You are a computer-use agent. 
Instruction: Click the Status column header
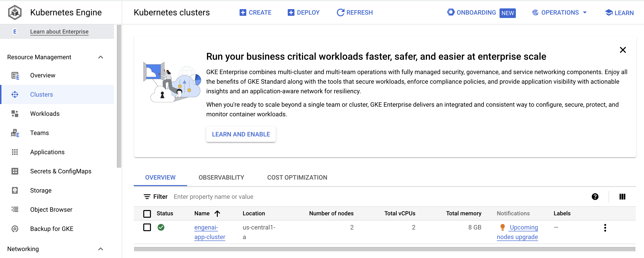pyautogui.click(x=165, y=213)
